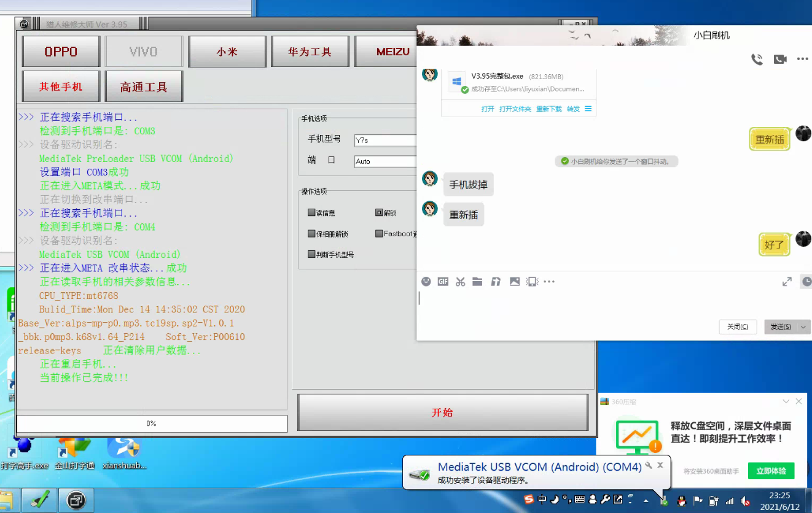The image size is (812, 513).
Task: Click the V3.95完整包.exe file icon
Action: [x=456, y=82]
